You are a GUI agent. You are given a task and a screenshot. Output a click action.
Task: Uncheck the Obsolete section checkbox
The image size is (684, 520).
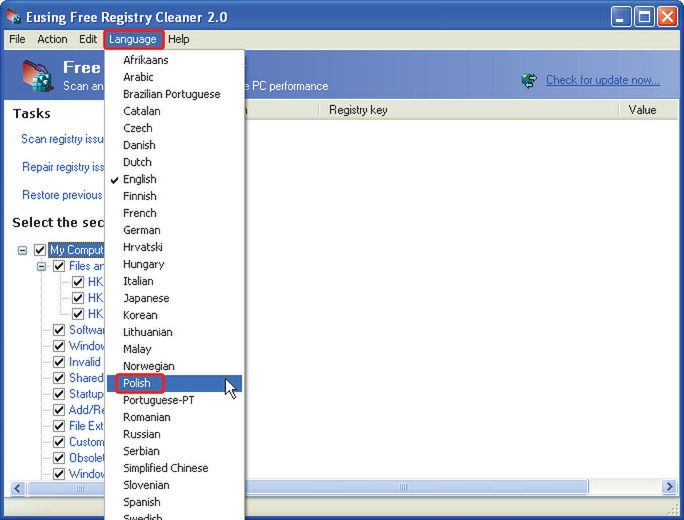pyautogui.click(x=59, y=458)
